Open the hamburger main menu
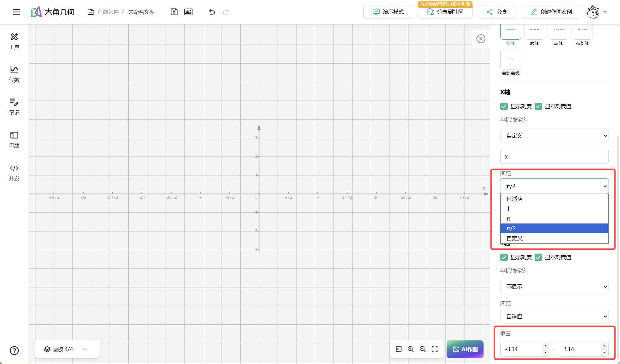This screenshot has height=364, width=620. (x=16, y=12)
